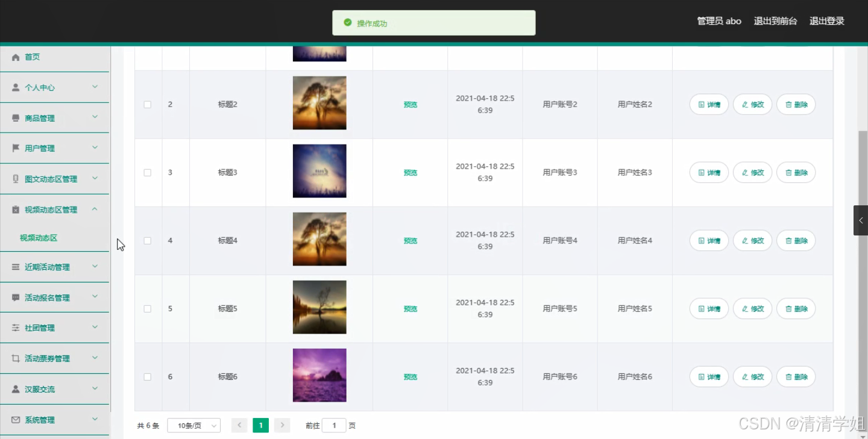Click the 图文动态区管理 sidebar icon
The height and width of the screenshot is (439, 868).
16,178
